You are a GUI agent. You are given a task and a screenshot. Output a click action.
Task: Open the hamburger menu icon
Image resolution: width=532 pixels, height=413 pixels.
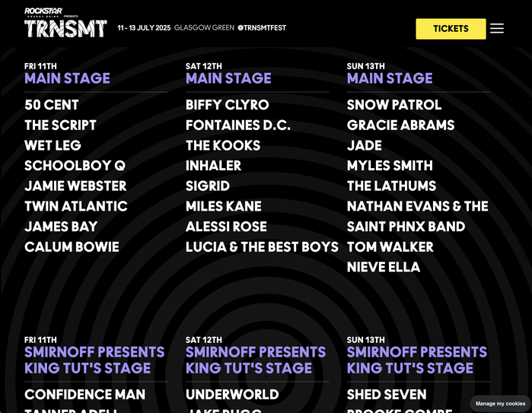496,28
